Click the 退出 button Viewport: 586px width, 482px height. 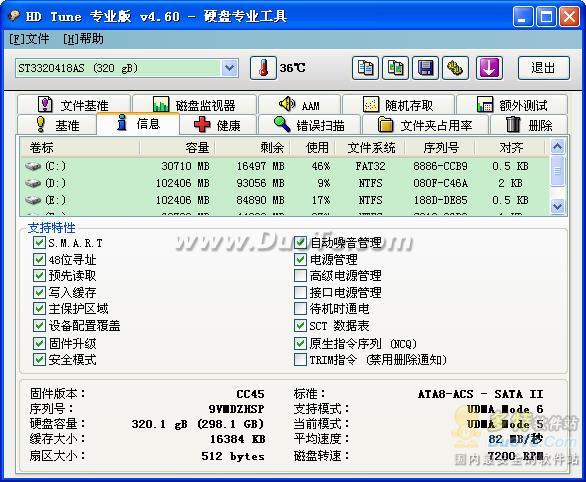pyautogui.click(x=544, y=68)
